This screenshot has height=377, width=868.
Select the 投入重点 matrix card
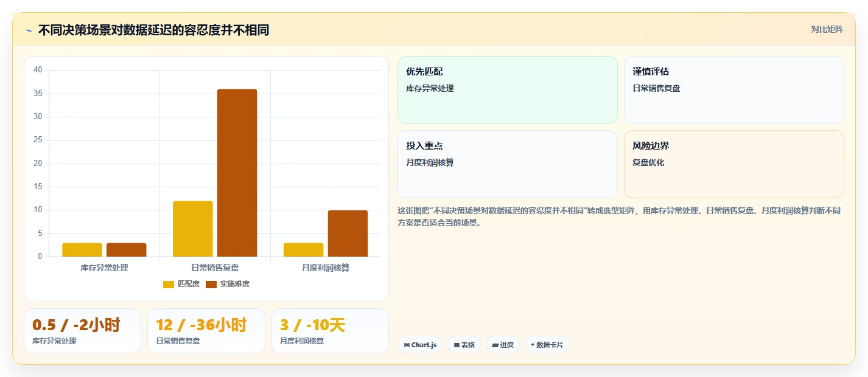508,164
